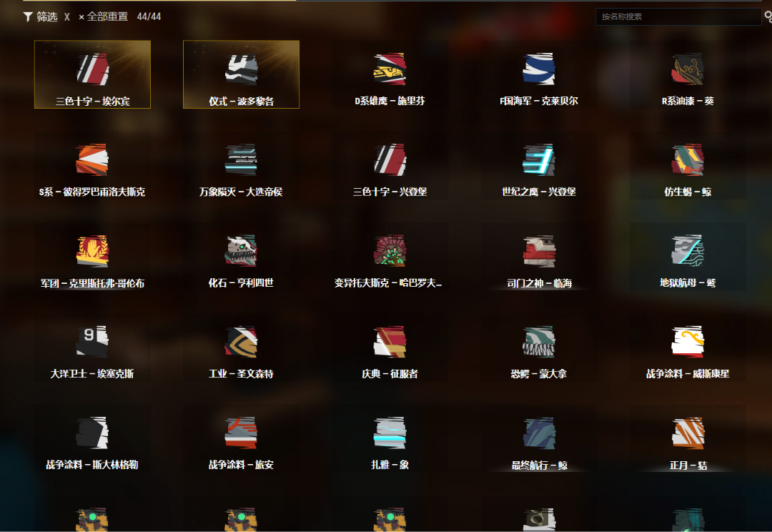Image resolution: width=772 pixels, height=532 pixels.
Task: Open the gear settings icon beside the search box
Action: (x=768, y=16)
